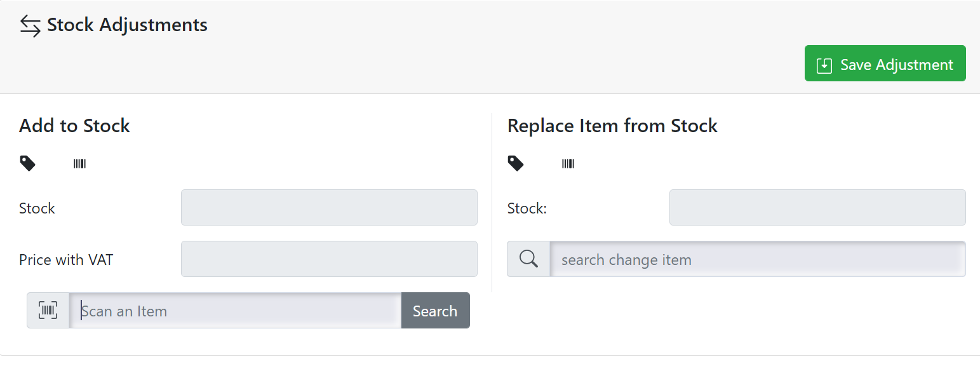Viewport: 980px width, 385px height.
Task: Click the tag icon under Replace Item from Stock
Action: pyautogui.click(x=516, y=164)
